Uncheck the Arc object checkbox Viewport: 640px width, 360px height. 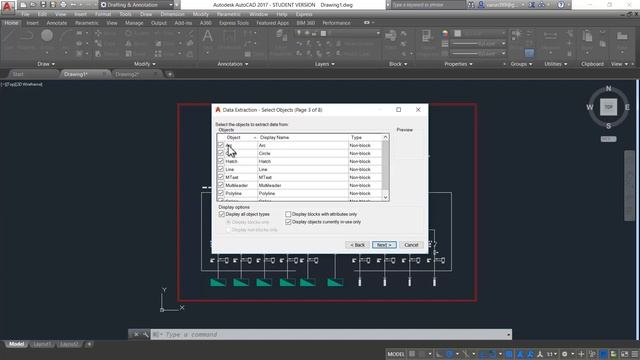coord(221,145)
